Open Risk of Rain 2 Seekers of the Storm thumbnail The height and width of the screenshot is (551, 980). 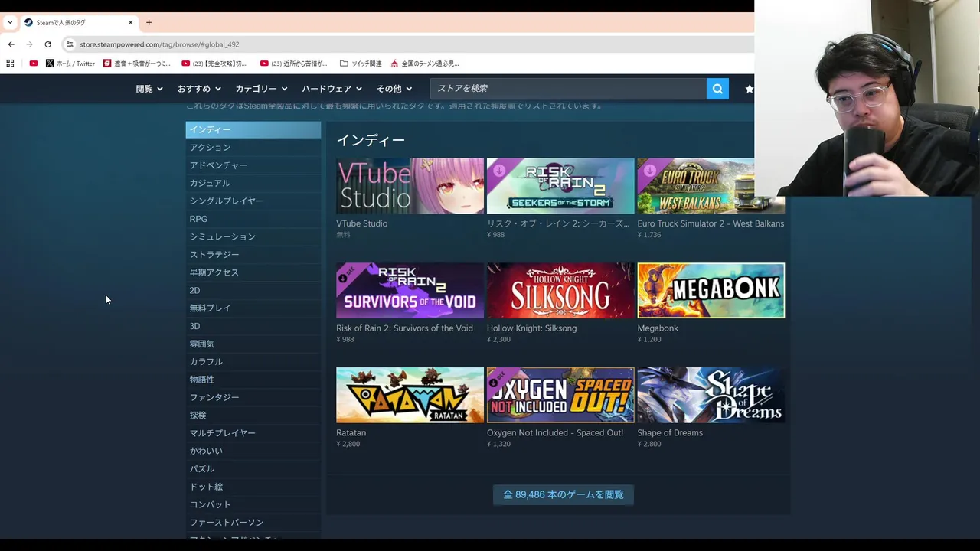click(x=560, y=186)
